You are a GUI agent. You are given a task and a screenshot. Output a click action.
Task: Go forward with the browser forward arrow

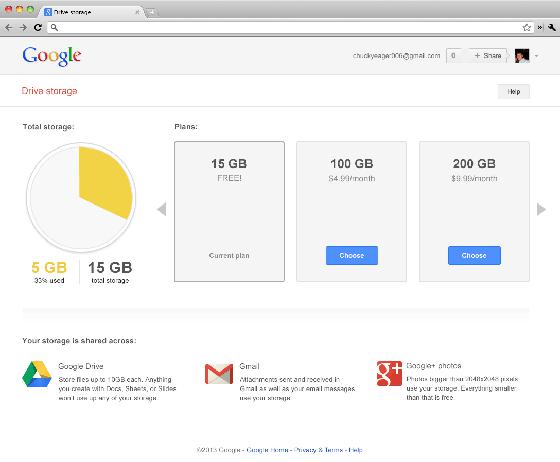(x=23, y=27)
